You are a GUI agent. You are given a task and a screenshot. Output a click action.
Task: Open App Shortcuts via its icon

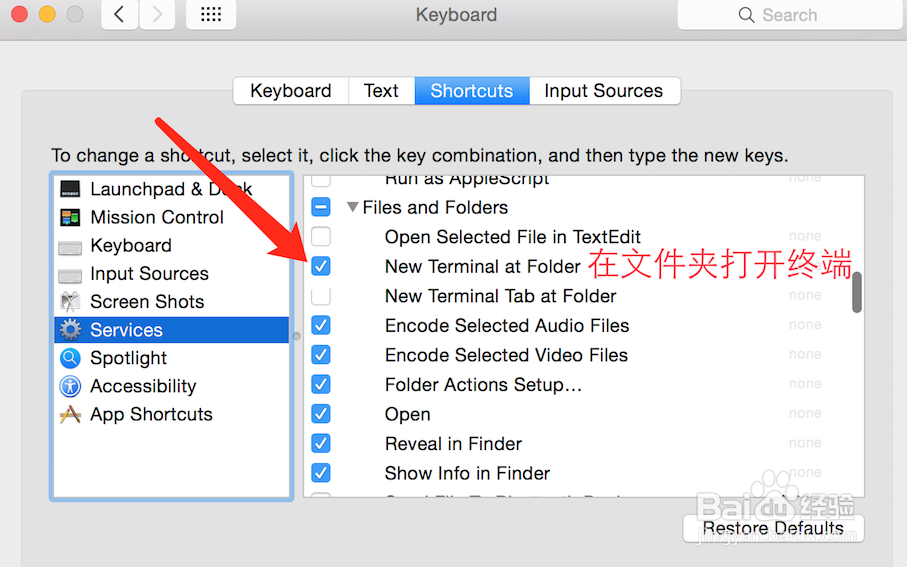click(x=70, y=414)
